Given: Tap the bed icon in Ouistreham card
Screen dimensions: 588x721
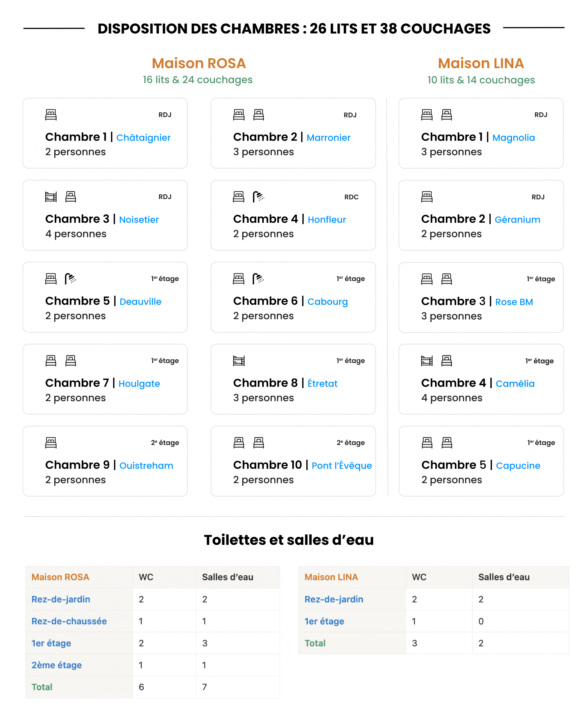Looking at the screenshot, I should (x=51, y=443).
